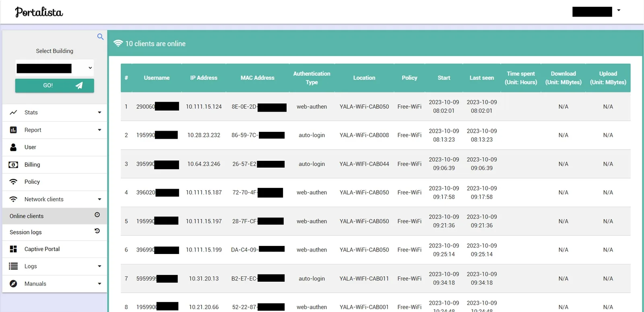
Task: Expand the Logs menu arrow
Action: 99,266
